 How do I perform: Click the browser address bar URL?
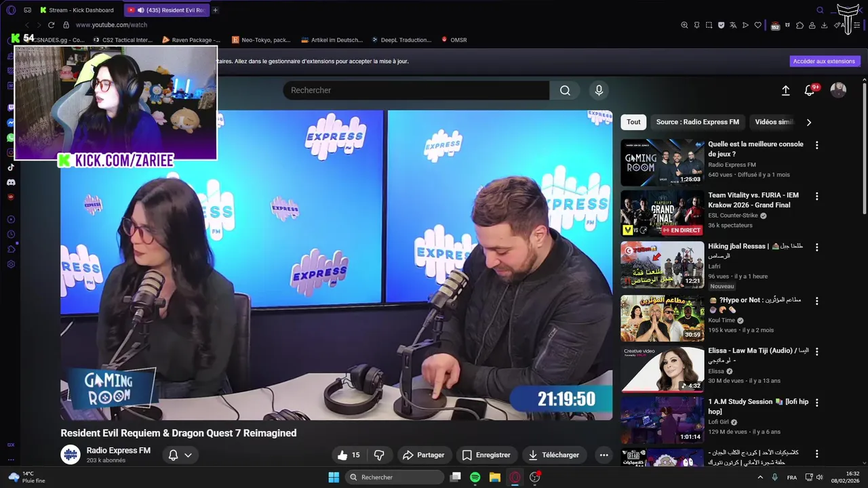pos(111,25)
